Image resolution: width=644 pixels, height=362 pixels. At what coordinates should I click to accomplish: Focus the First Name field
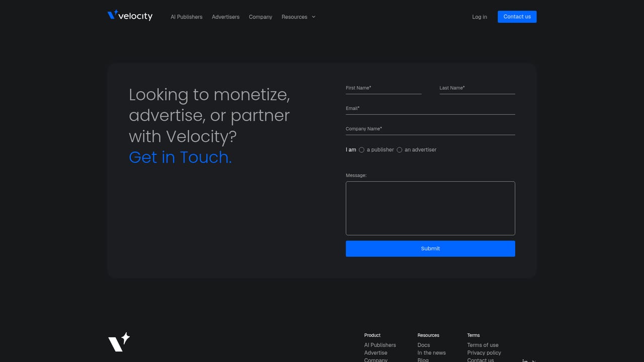pyautogui.click(x=383, y=88)
